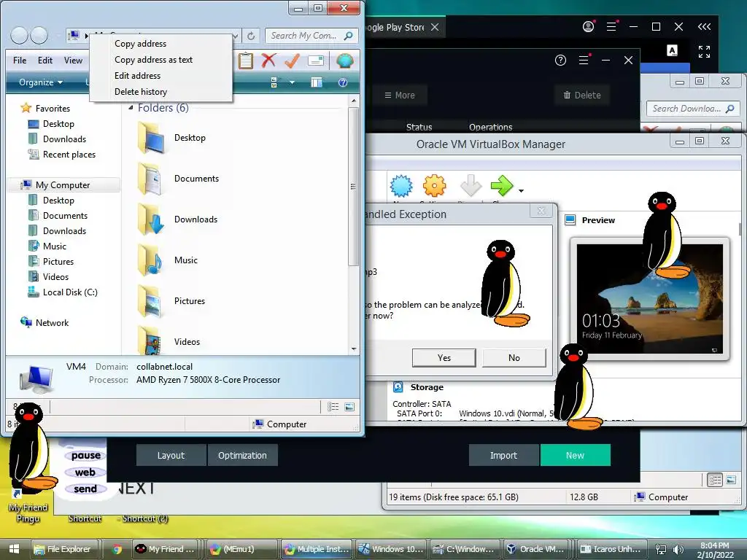Open the change view dropdown arrow
Viewport: 747px width, 560px height.
coord(292,82)
